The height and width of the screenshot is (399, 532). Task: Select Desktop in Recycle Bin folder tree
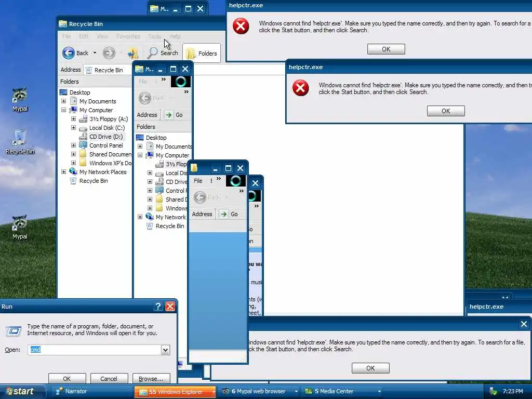click(79, 92)
